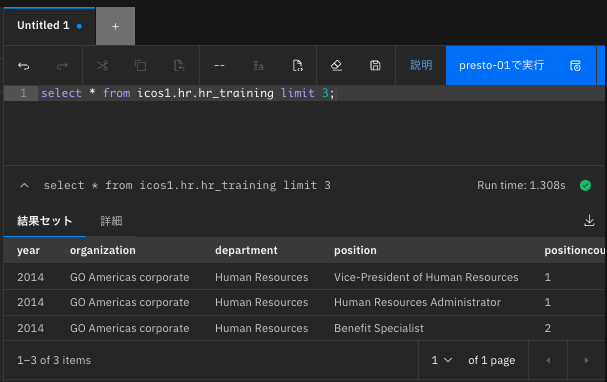Clear the editor with eraser icon

pyautogui.click(x=336, y=65)
